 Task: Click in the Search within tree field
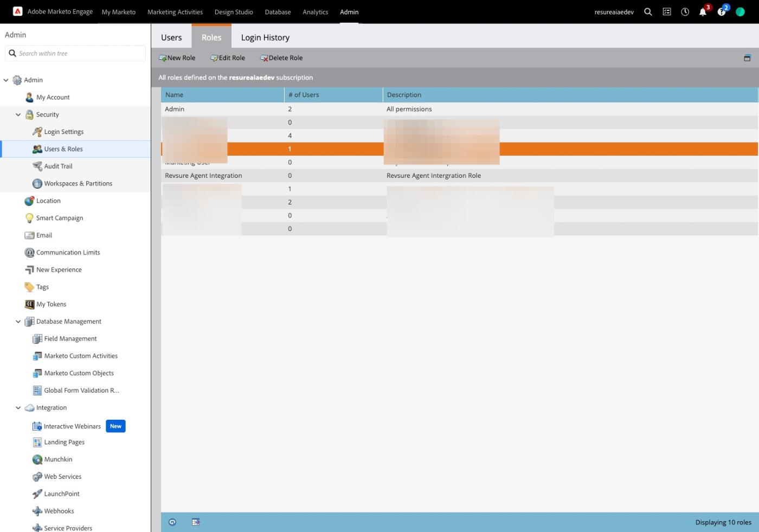[x=75, y=53]
